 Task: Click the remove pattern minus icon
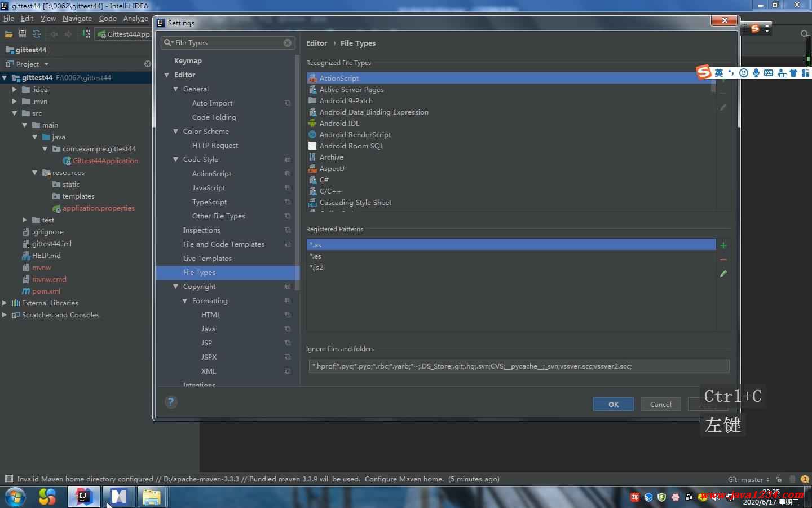723,260
